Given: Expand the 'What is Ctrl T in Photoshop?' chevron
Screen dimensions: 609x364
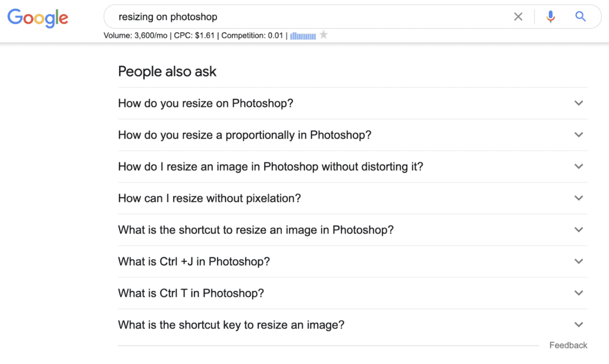Looking at the screenshot, I should point(579,293).
